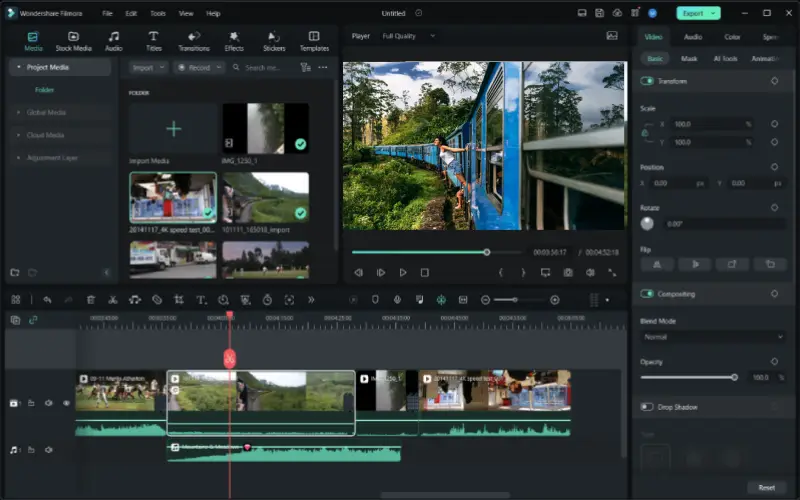800x500 pixels.
Task: Stop playback with the stop button
Action: pyautogui.click(x=424, y=272)
